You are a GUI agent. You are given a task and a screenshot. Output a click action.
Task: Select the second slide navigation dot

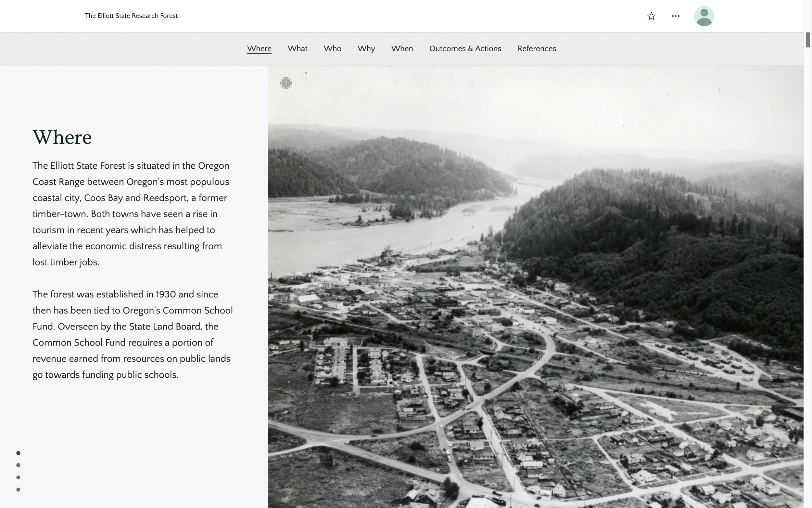[x=19, y=465]
